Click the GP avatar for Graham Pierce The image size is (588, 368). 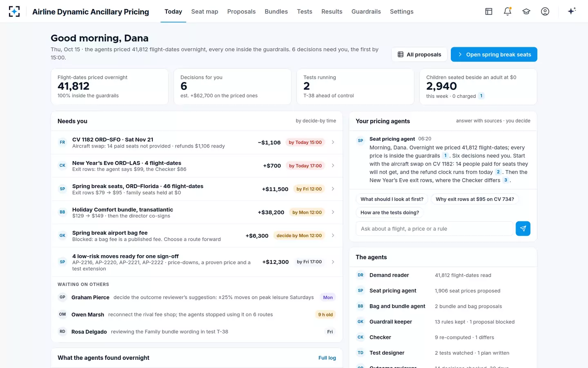pyautogui.click(x=62, y=297)
